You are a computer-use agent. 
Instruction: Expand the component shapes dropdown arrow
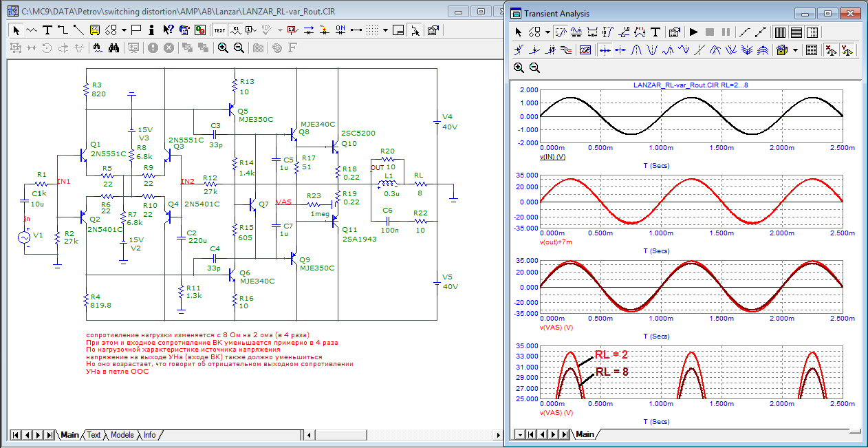[x=124, y=30]
